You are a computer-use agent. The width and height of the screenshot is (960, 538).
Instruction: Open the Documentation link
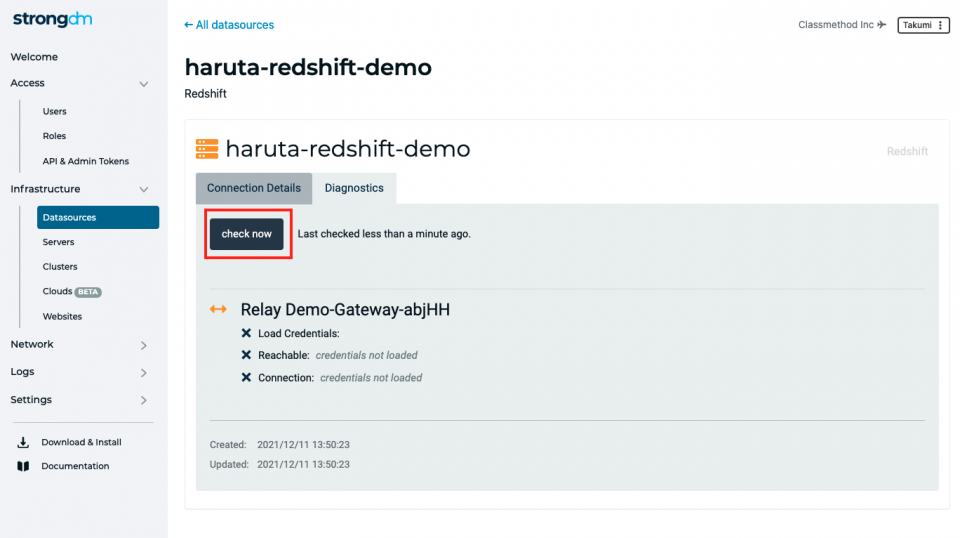pyautogui.click(x=75, y=466)
